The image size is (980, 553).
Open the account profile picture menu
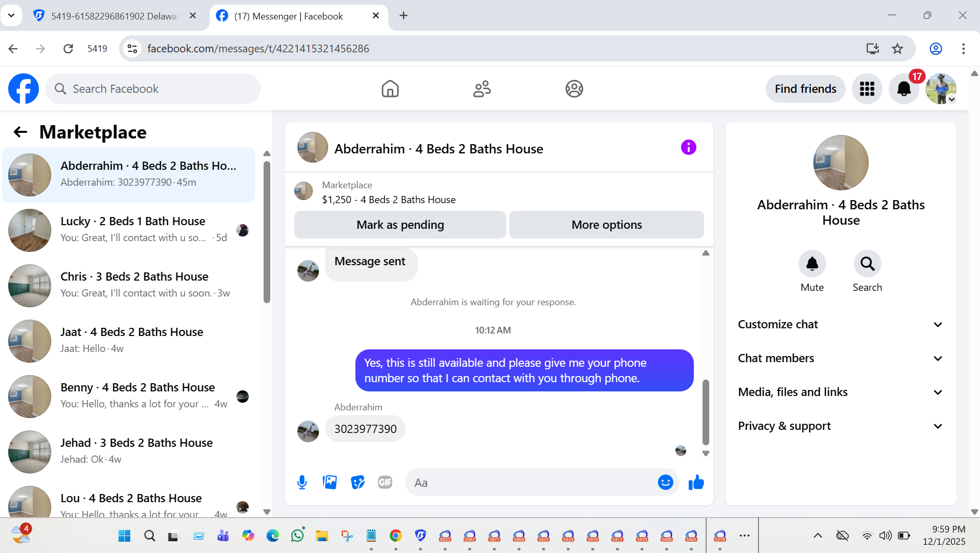point(941,89)
